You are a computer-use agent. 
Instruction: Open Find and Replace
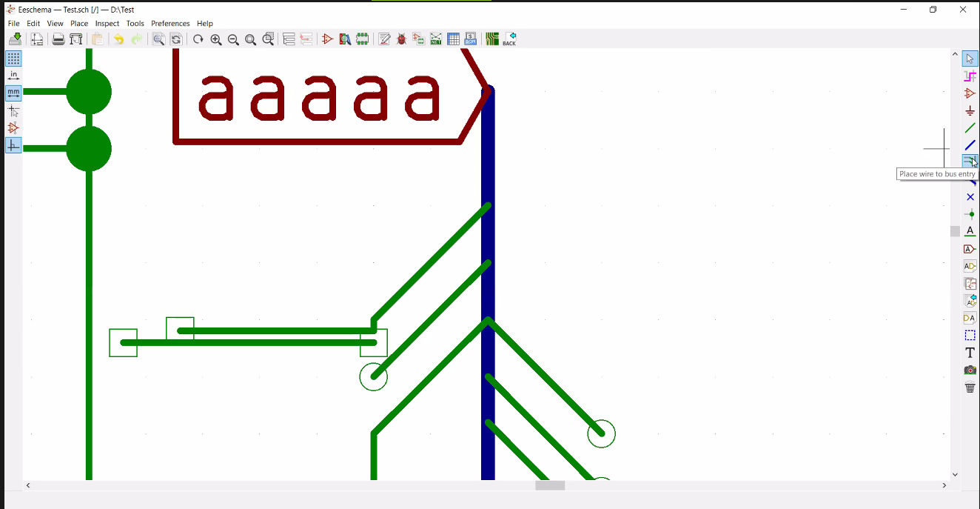pyautogui.click(x=176, y=39)
